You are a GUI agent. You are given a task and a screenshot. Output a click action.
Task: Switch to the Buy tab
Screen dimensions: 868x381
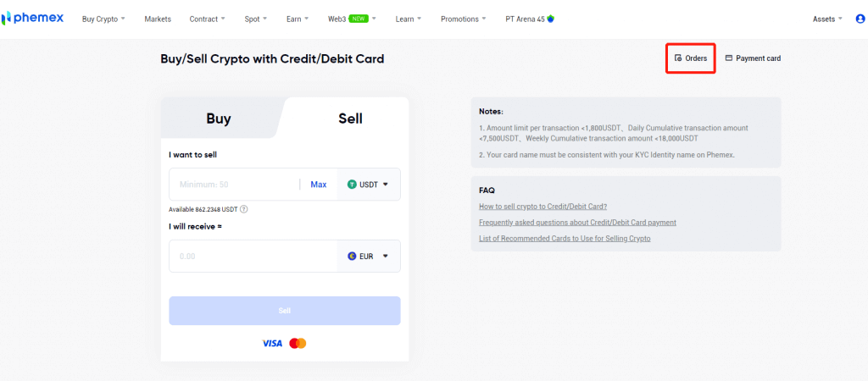219,119
